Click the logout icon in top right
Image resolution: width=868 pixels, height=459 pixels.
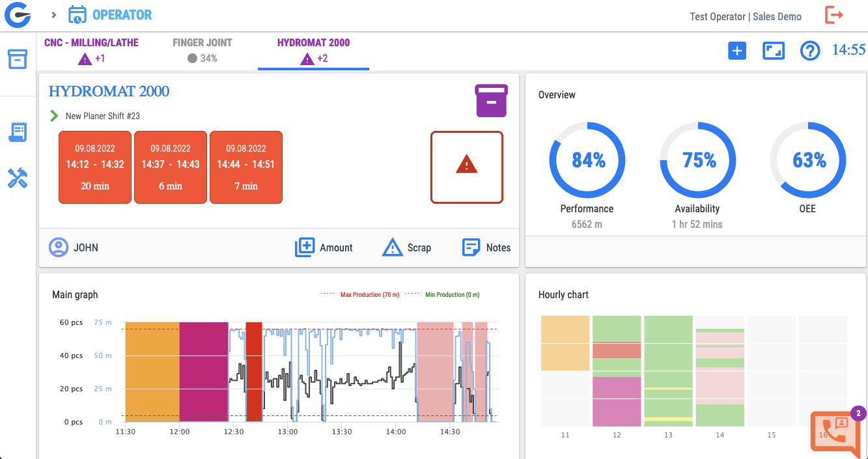pos(834,15)
